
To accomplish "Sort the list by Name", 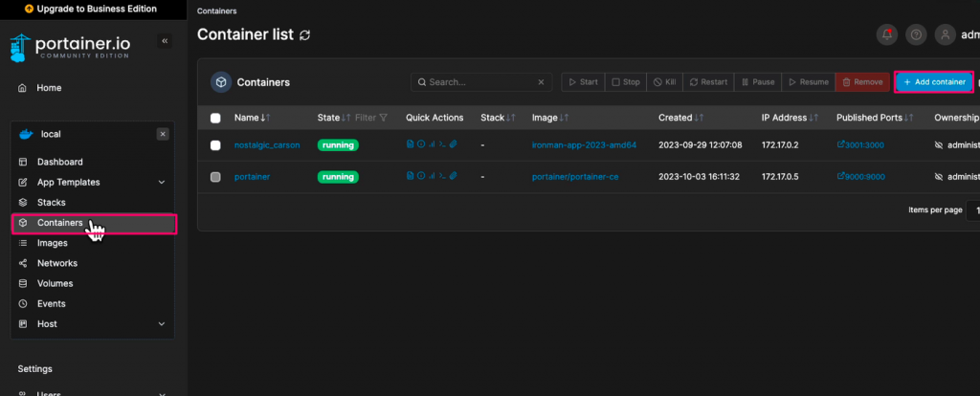I will pos(252,118).
